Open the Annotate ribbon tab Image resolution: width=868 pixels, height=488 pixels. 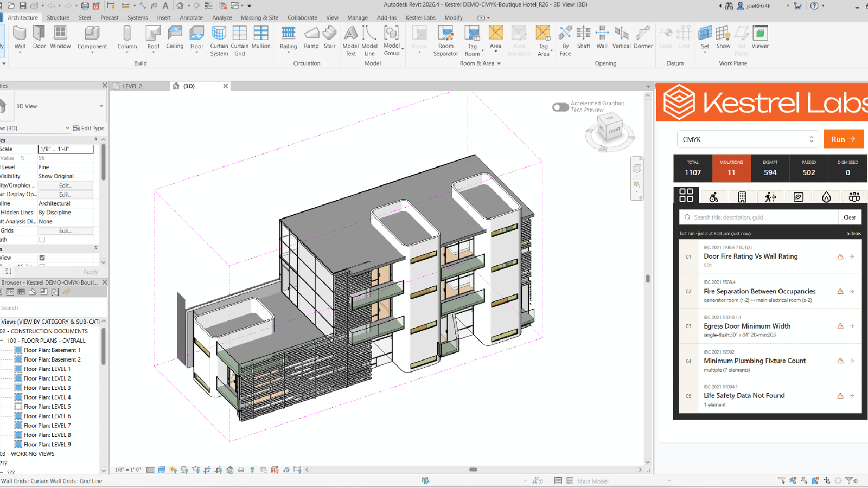coord(191,18)
